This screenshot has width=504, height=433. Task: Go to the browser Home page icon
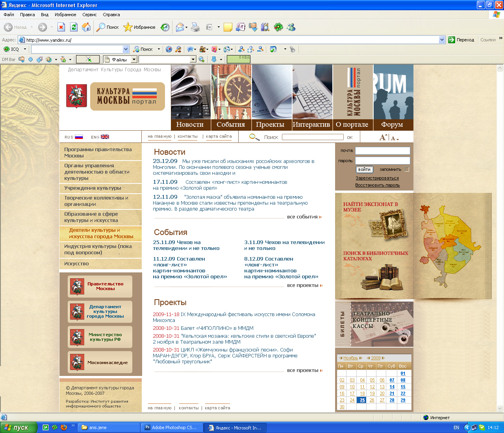86,27
